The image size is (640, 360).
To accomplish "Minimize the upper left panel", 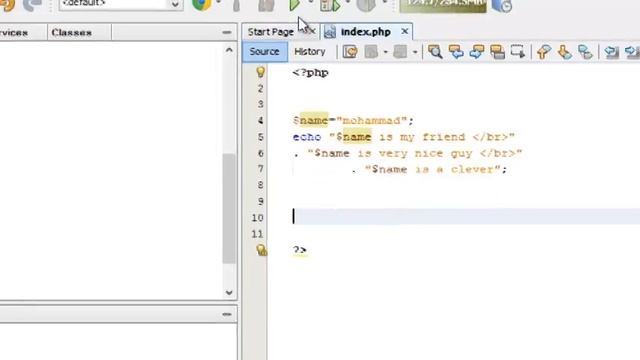I will tap(227, 32).
